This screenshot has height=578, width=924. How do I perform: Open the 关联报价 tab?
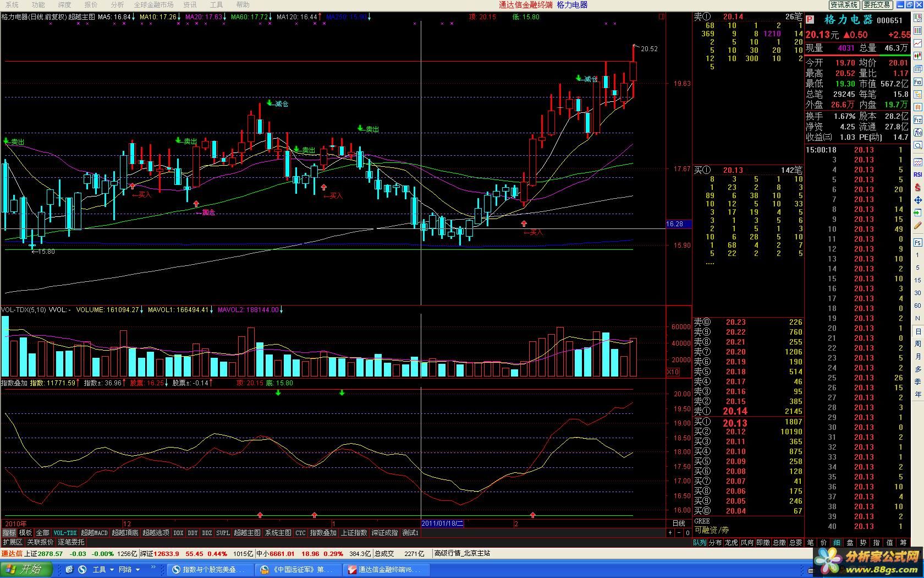40,542
